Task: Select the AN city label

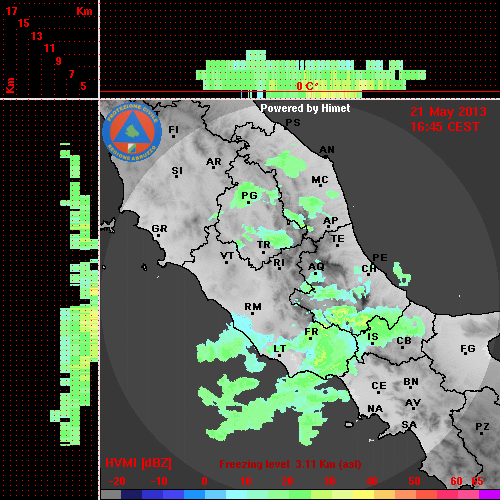Action: [327, 150]
